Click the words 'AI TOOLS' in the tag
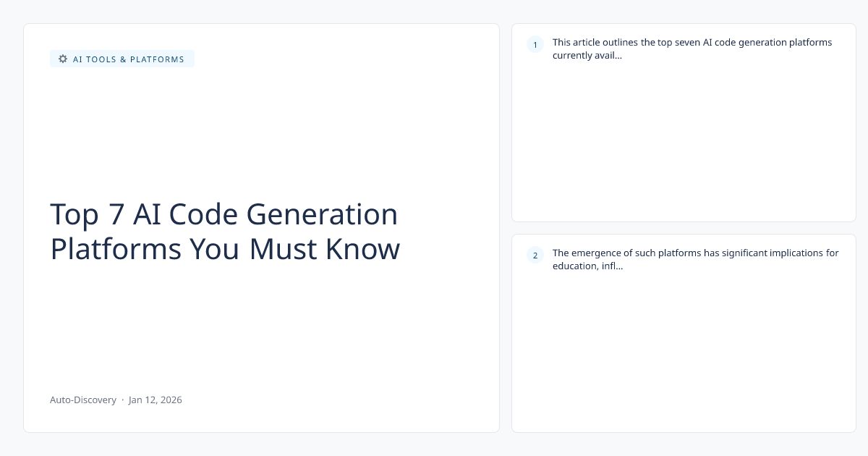 point(95,59)
